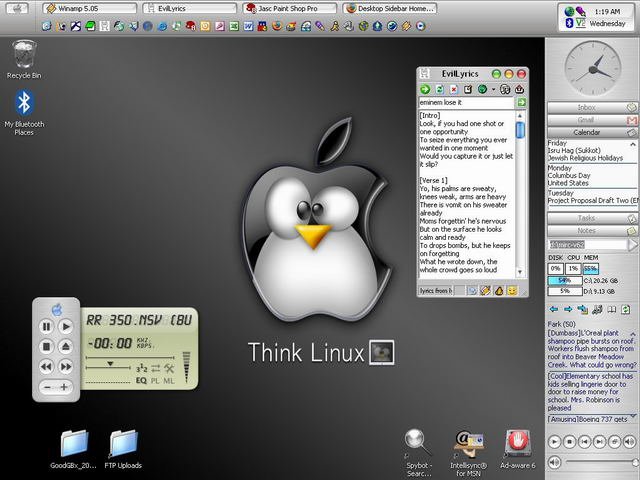The image size is (640, 480).
Task: Open Winamp's crossed-tools options icon
Action: click(169, 369)
